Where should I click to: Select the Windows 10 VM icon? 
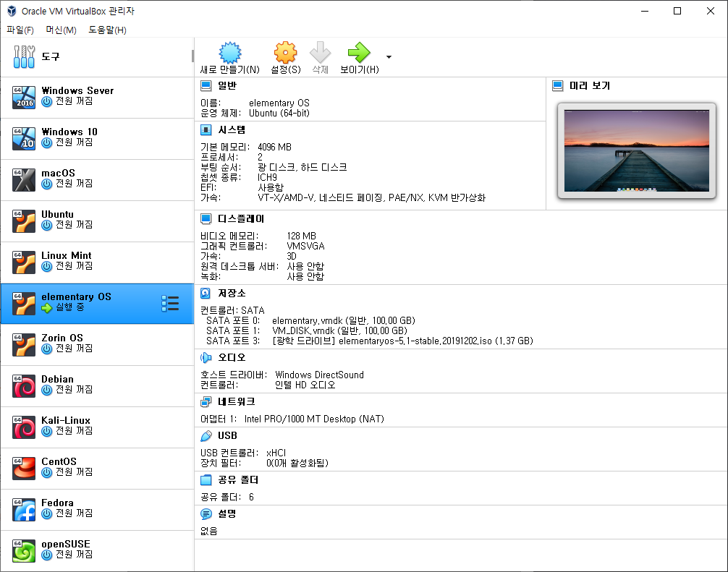[24, 138]
